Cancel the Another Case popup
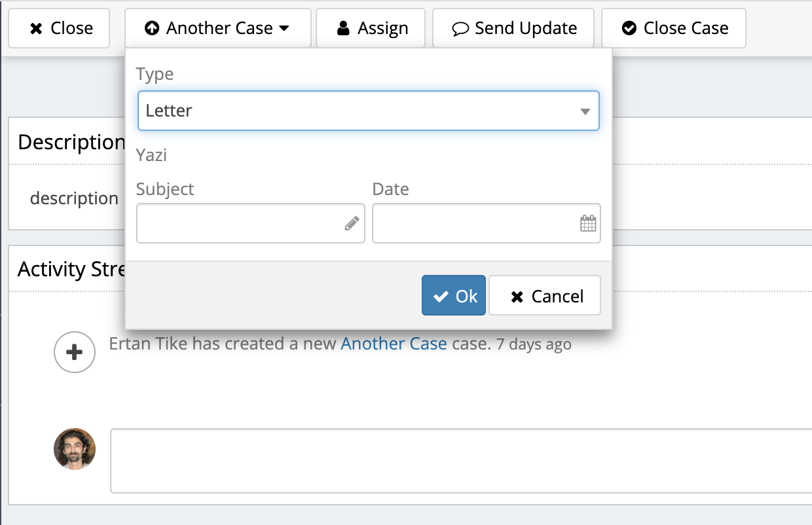This screenshot has height=525, width=812. pyautogui.click(x=545, y=296)
